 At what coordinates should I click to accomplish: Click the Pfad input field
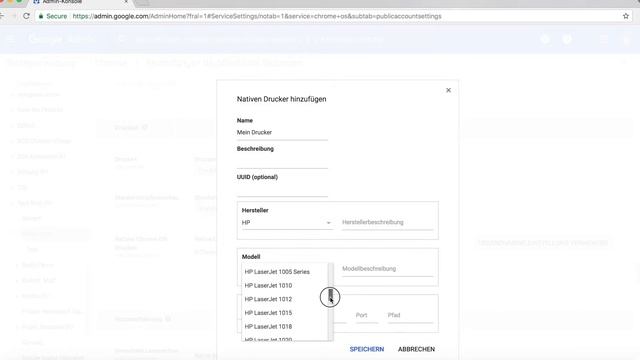point(410,316)
